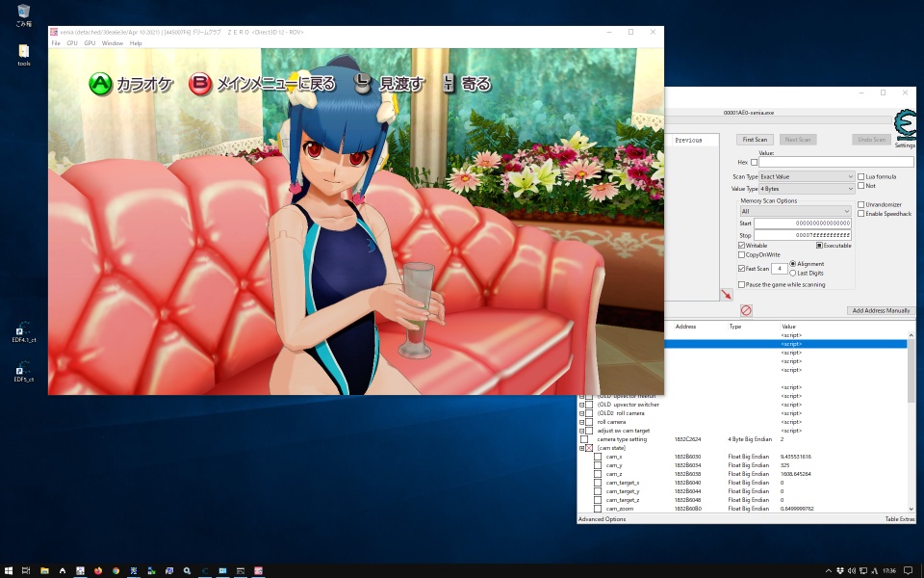Open the Recycle Bin desktop icon
Screen dimensions: 924x578
click(x=23, y=15)
